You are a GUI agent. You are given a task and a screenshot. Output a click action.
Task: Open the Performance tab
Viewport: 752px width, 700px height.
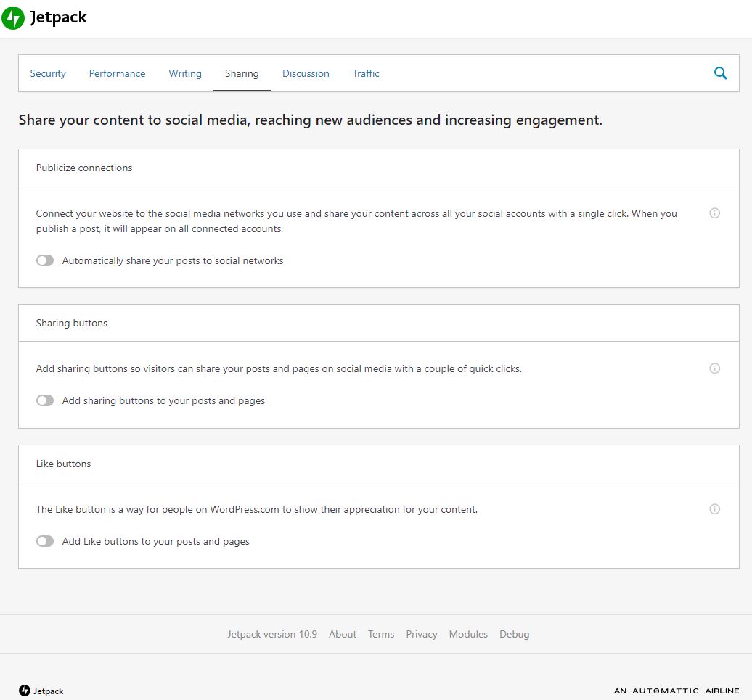117,73
